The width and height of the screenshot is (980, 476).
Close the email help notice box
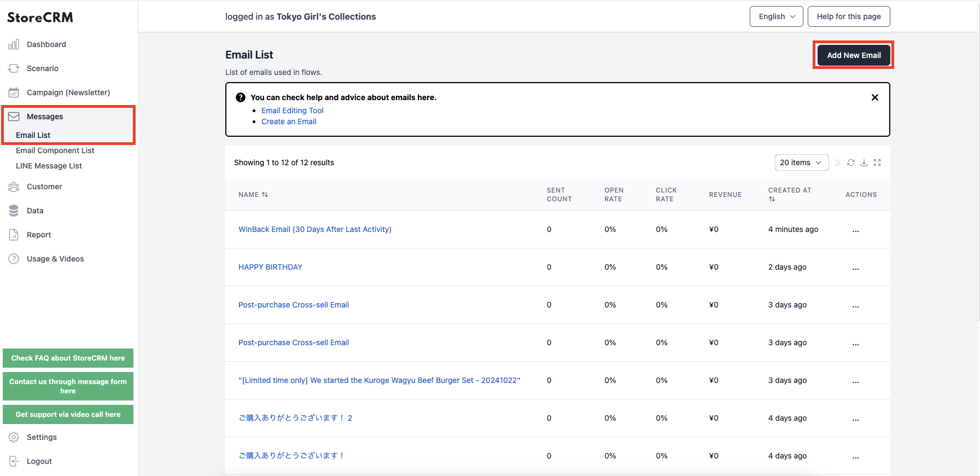pos(875,97)
